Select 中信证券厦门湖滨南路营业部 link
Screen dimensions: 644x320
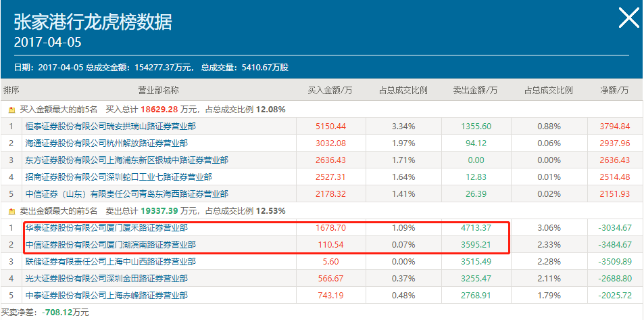[110, 244]
